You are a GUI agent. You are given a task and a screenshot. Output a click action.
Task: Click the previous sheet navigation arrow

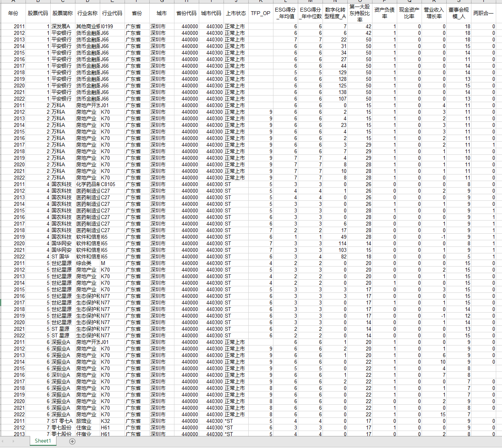click(3, 441)
